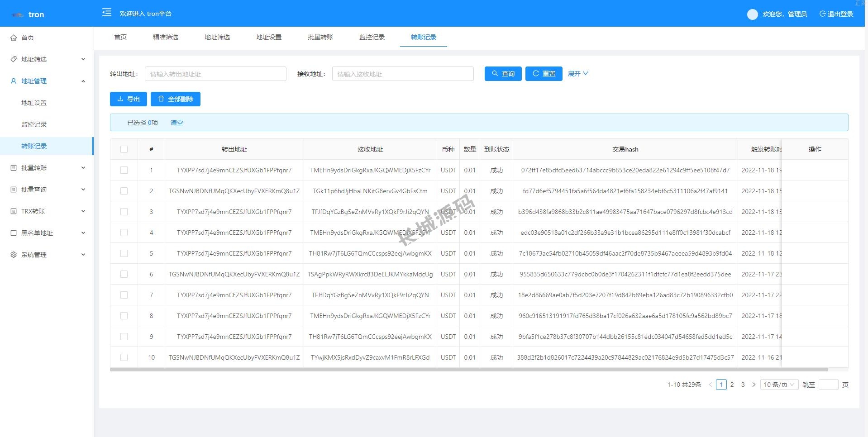
Task: Click the user icon beside 地址管理
Action: coord(14,81)
